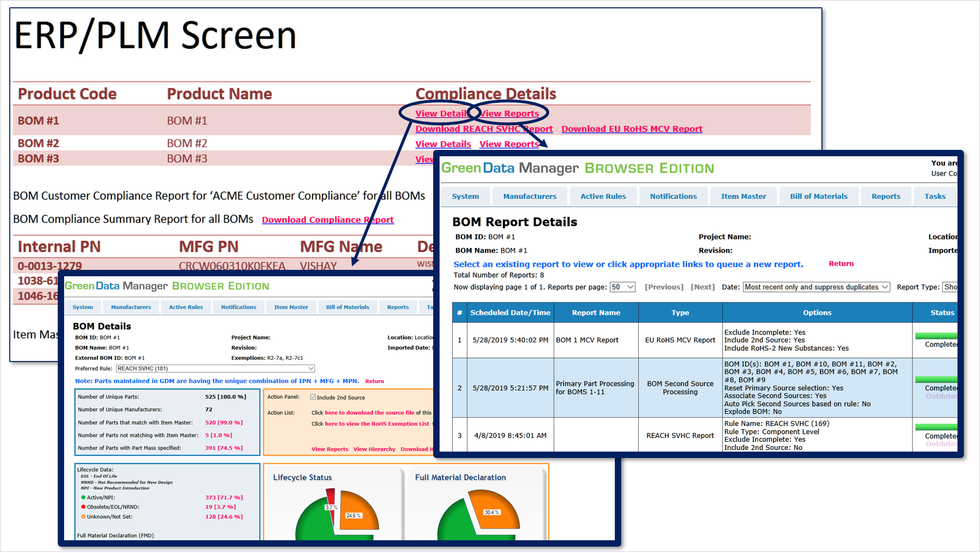Click Options column header in reports table

(817, 313)
